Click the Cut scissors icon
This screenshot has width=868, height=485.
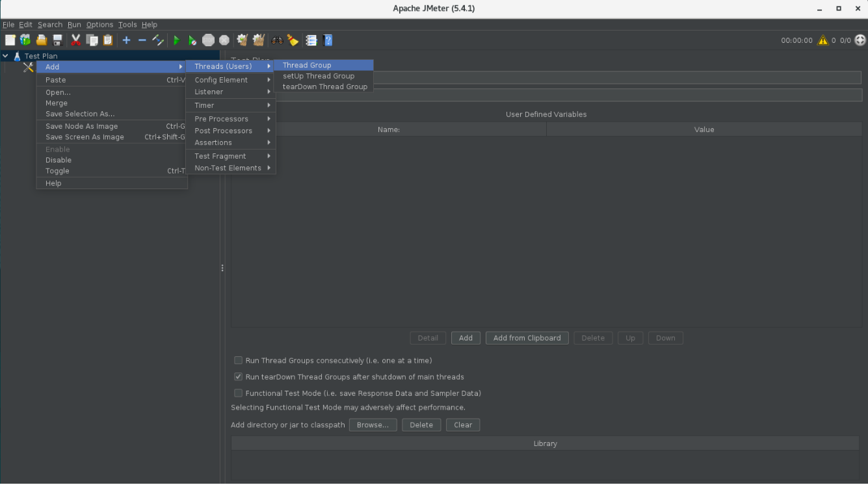[76, 40]
